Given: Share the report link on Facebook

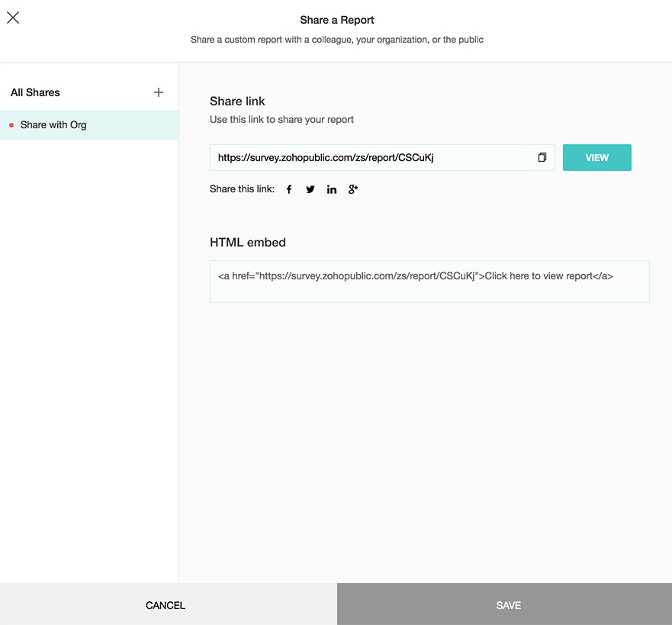Looking at the screenshot, I should (289, 189).
